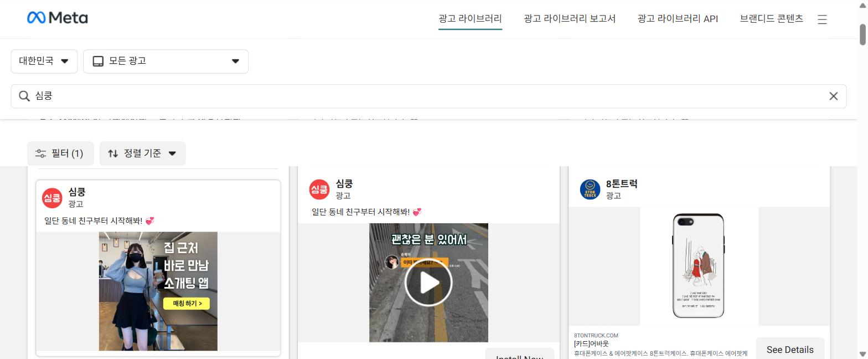
Task: Select the Install Now button
Action: [519, 355]
